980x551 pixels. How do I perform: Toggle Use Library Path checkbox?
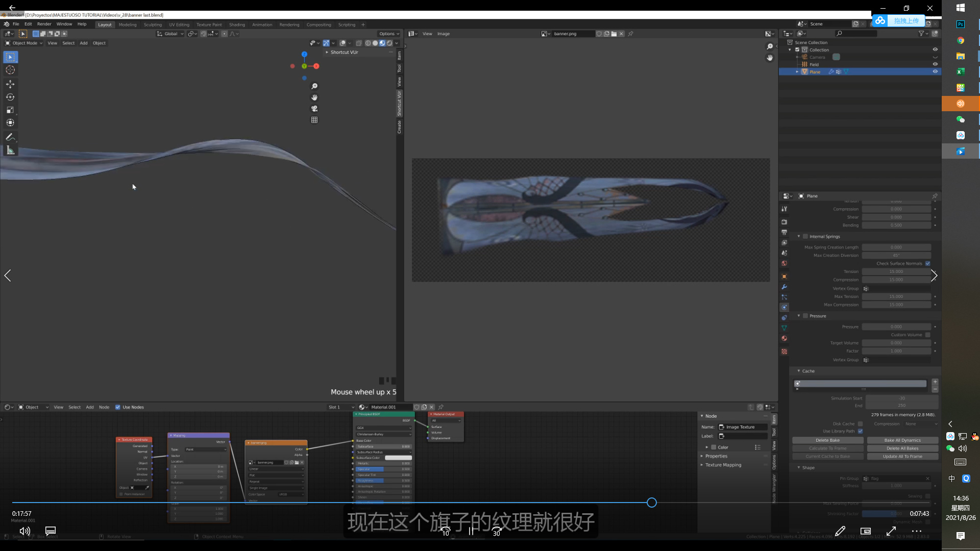[861, 431]
